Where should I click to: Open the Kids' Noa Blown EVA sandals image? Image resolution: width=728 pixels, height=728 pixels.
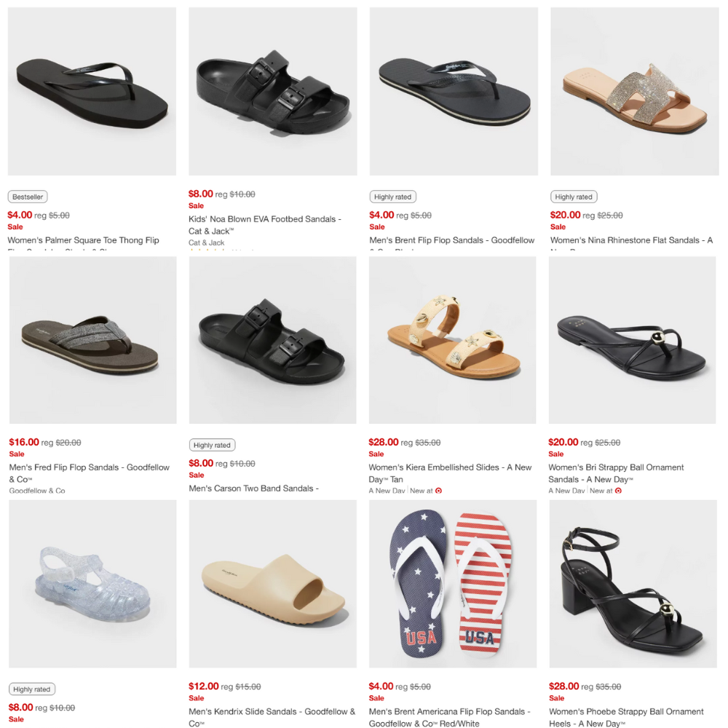[273, 92]
